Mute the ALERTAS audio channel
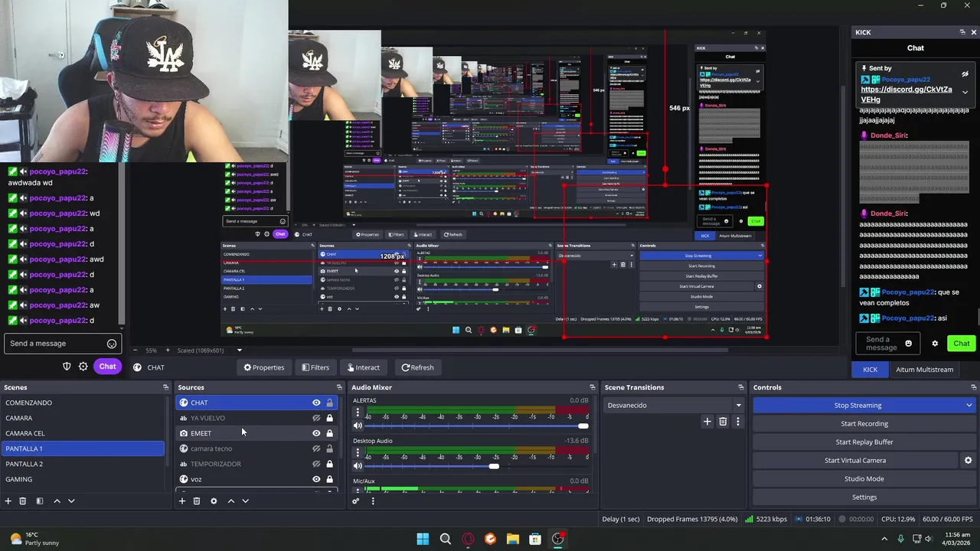The image size is (980, 551). click(x=358, y=425)
